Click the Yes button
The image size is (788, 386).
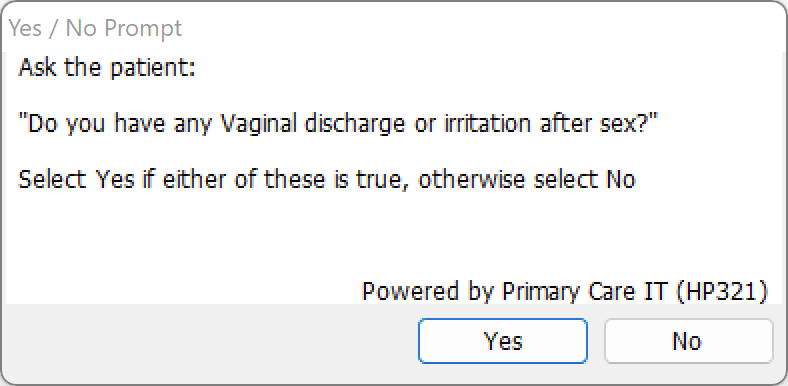coord(503,341)
